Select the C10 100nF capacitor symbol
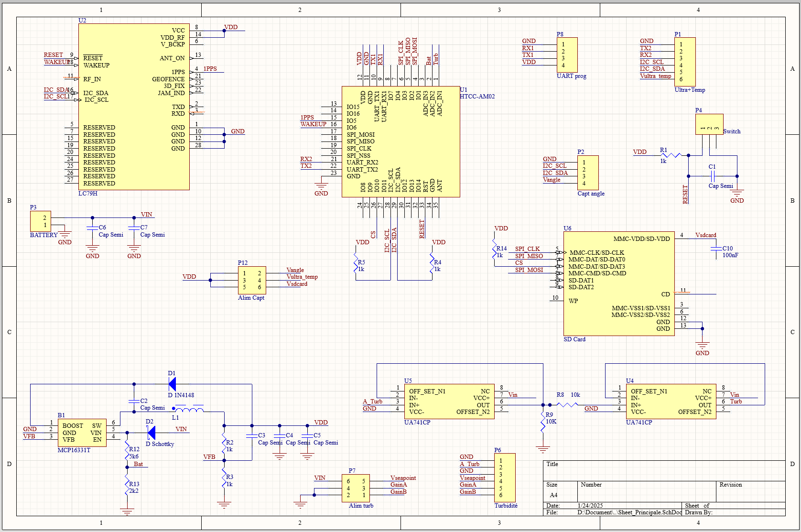Viewport: 801px width, 532px height. pos(716,249)
